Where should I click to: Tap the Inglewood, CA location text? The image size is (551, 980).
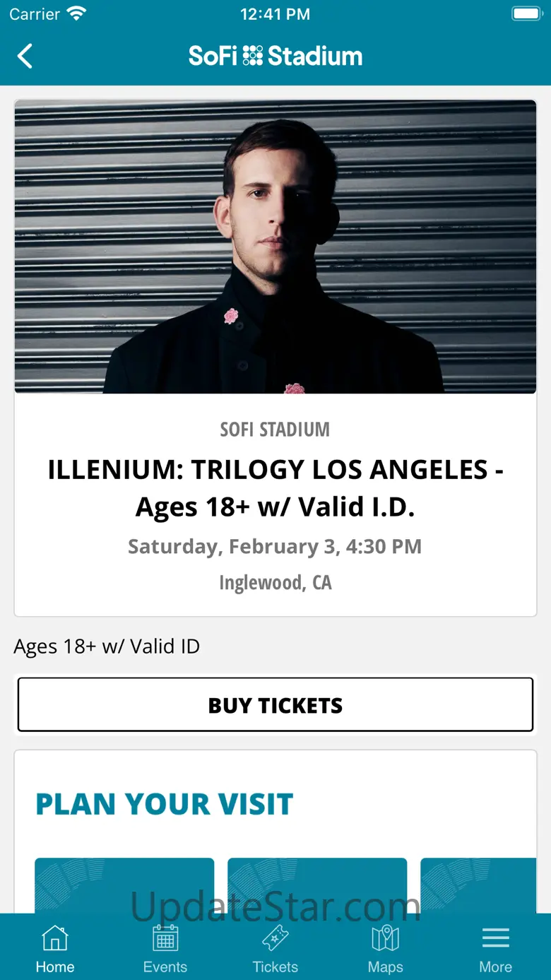point(275,583)
